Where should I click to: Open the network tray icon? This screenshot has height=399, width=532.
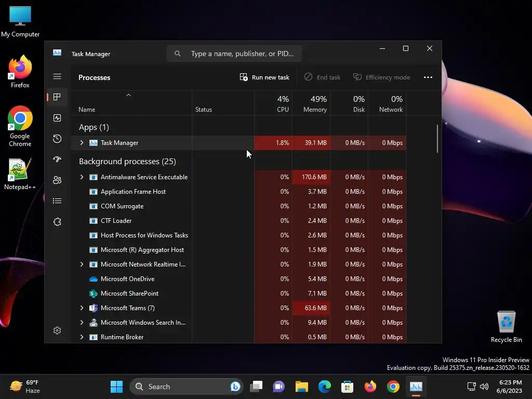472,387
